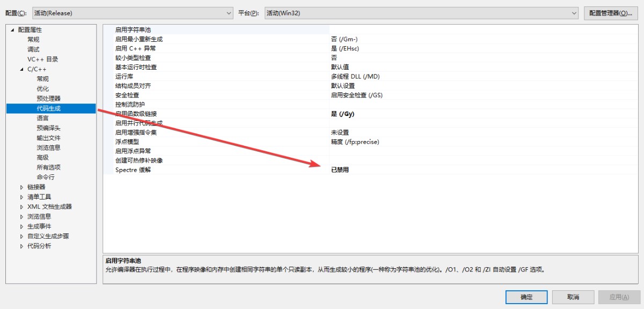Click the 基本运行时检查 property name
Screen dimensions: 644x309
[136, 67]
